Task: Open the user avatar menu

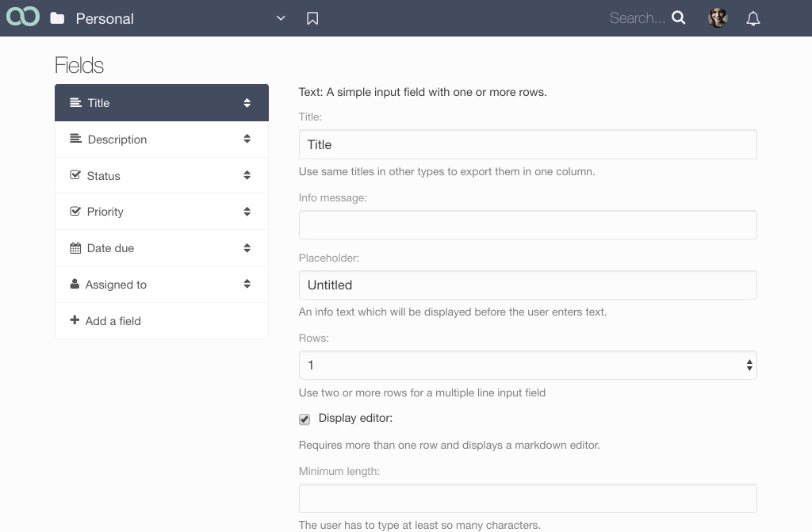Action: (x=718, y=18)
